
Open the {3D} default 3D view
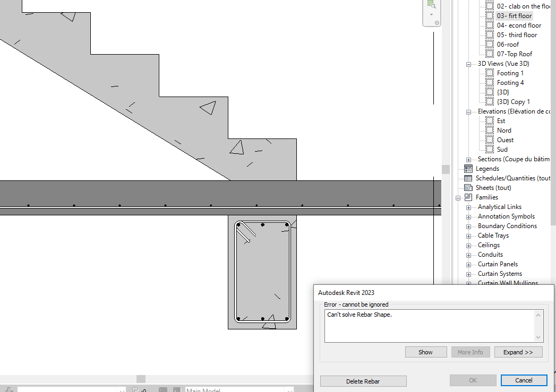pos(502,92)
